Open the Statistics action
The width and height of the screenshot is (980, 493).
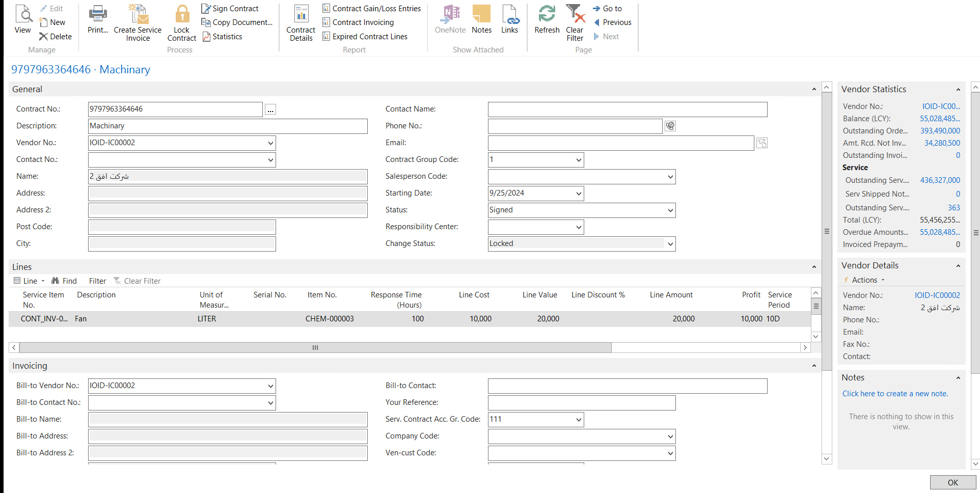[222, 37]
